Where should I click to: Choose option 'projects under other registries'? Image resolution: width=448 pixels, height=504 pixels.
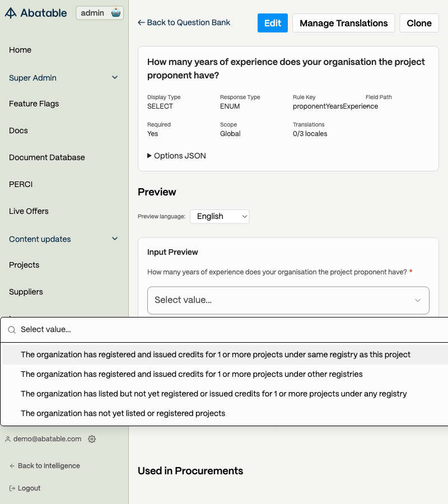[x=192, y=374]
